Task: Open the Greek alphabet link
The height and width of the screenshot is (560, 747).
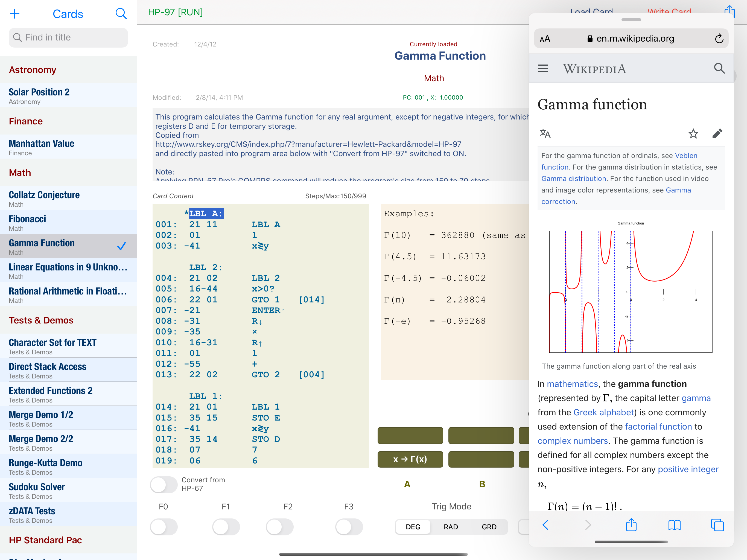Action: (x=603, y=412)
